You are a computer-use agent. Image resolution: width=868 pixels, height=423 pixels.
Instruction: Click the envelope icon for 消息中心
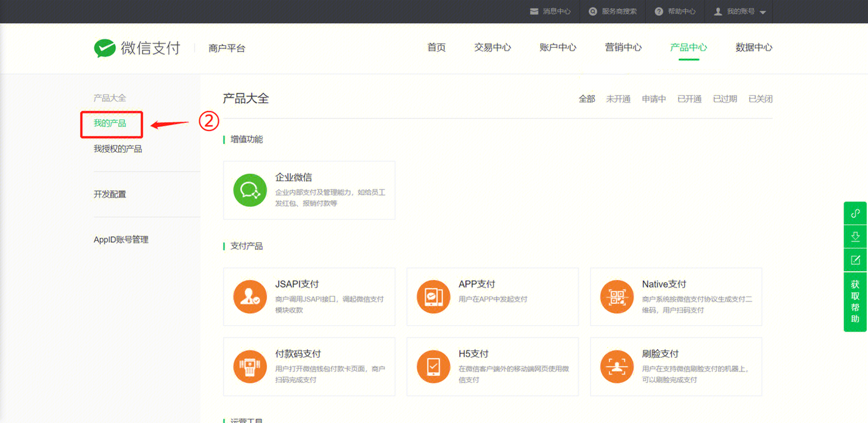(534, 11)
